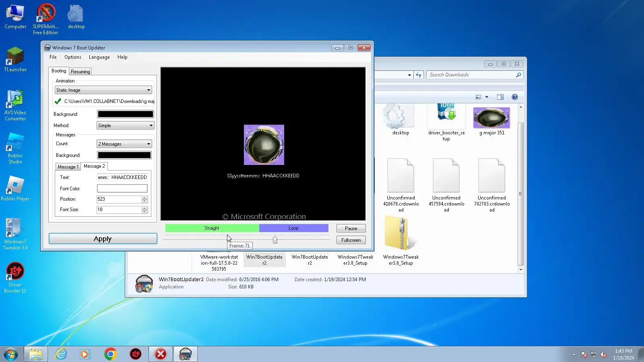Open the Help menu in Boot Updater
Screen dimensions: 644x362
(x=122, y=57)
